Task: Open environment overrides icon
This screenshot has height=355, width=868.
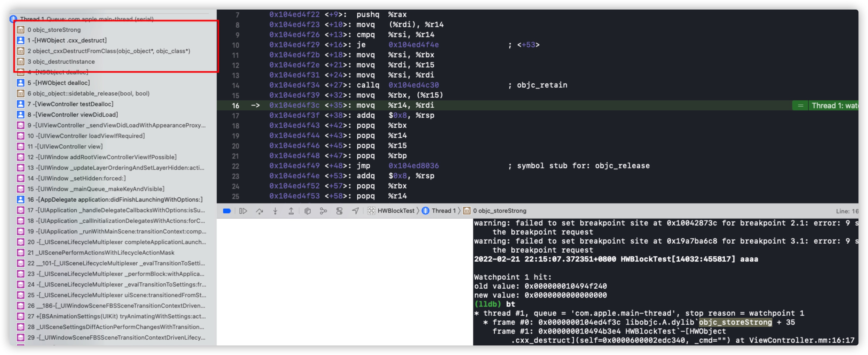Action: 339,211
